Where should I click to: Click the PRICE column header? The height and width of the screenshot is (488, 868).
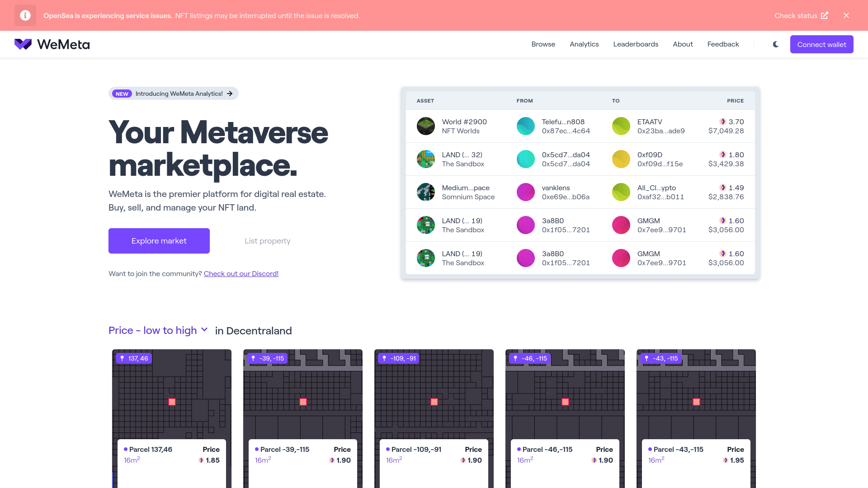(735, 101)
